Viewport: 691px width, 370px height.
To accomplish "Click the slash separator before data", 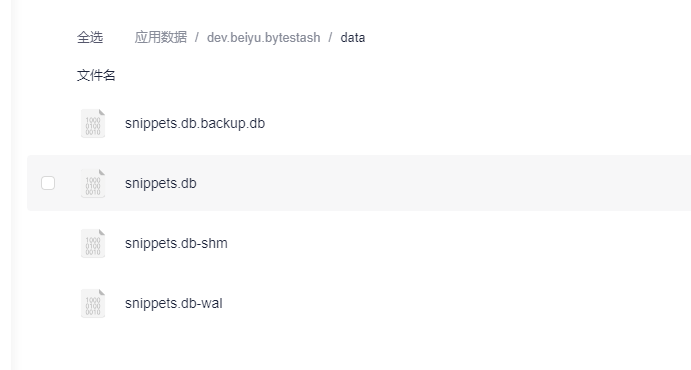I will pyautogui.click(x=330, y=37).
